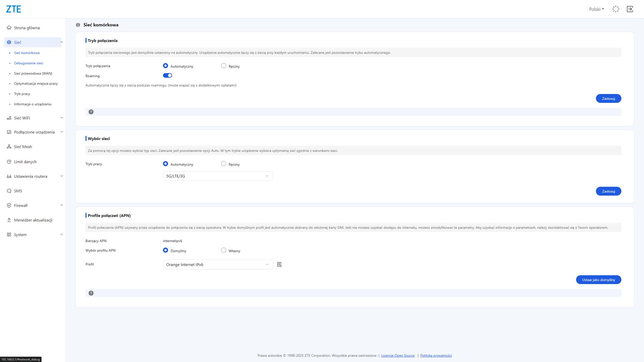
Task: Toggle the Roaming switch
Action: (167, 76)
